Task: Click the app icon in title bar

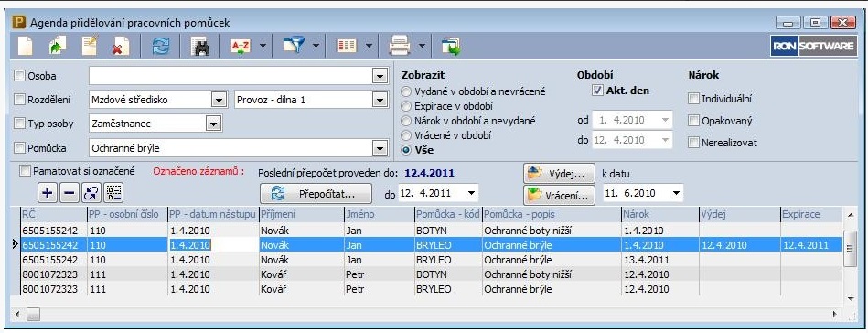Action: click(x=19, y=22)
